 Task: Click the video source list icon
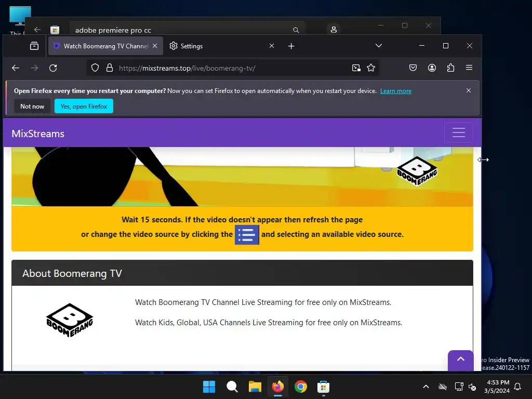(x=247, y=235)
